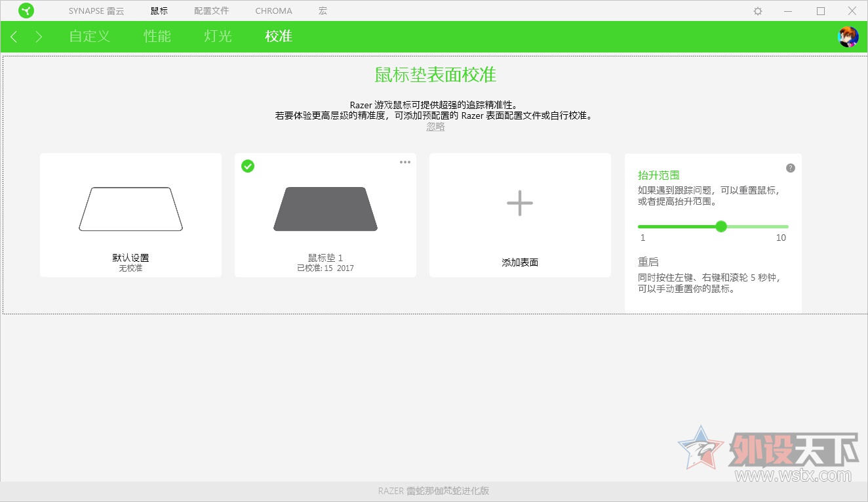This screenshot has height=502, width=868.
Task: Switch to the 性能 tab
Action: 157,36
